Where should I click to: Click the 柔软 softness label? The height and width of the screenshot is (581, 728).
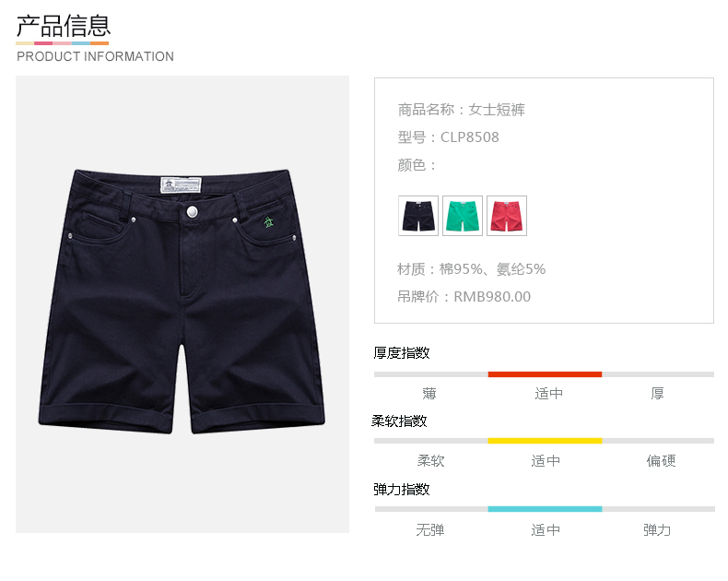[431, 460]
